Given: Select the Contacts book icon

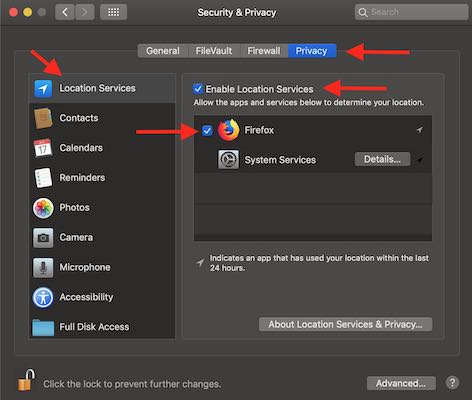Looking at the screenshot, I should coord(43,118).
